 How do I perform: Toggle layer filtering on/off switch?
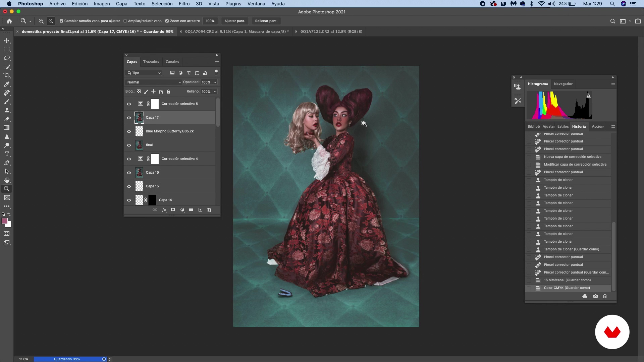216,72
